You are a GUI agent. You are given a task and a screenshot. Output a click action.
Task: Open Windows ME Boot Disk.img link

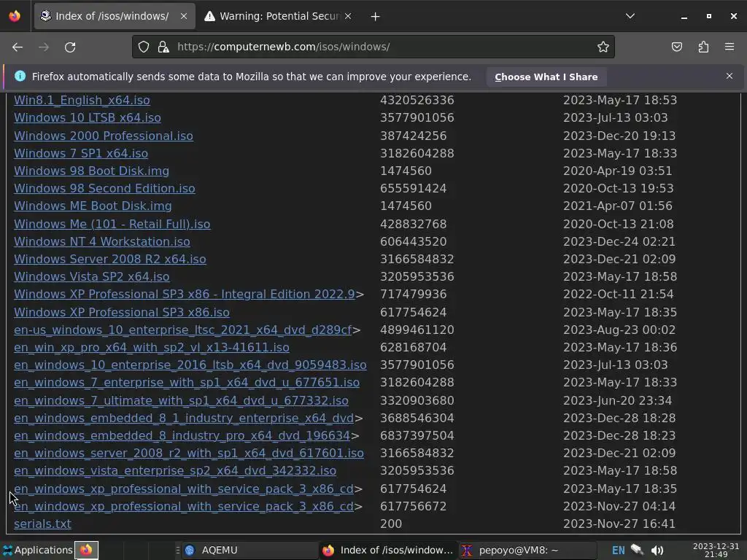point(93,206)
